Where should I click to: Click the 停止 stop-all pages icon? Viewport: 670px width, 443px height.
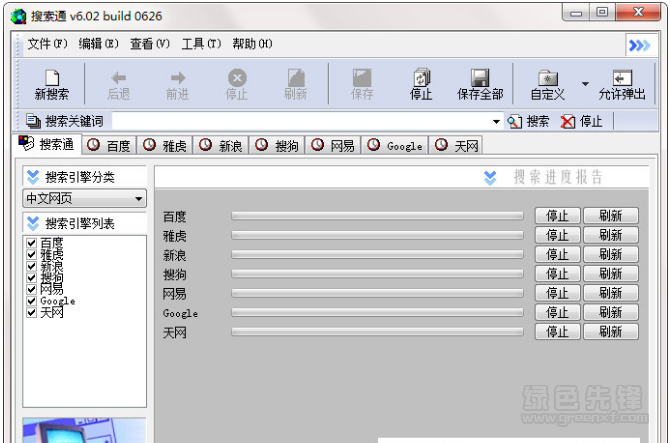pos(421,78)
